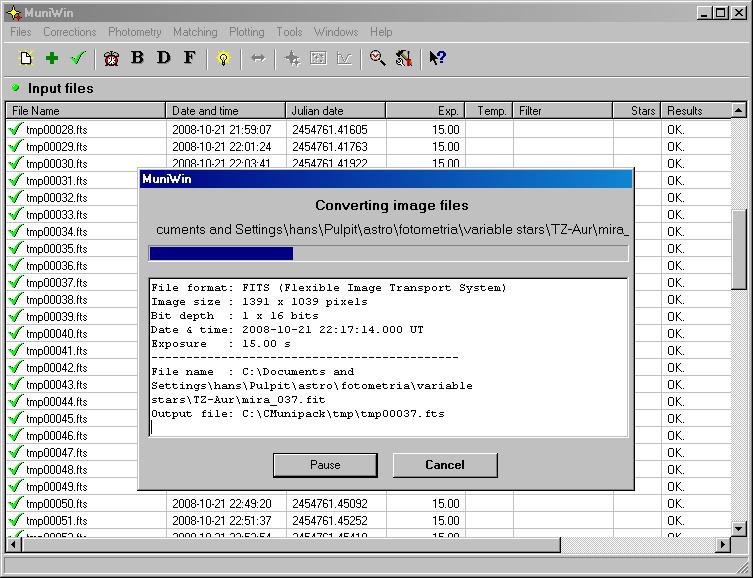Viewport: 753px width, 578px height.
Task: Click the green checkmark toolbar icon
Action: (x=78, y=58)
